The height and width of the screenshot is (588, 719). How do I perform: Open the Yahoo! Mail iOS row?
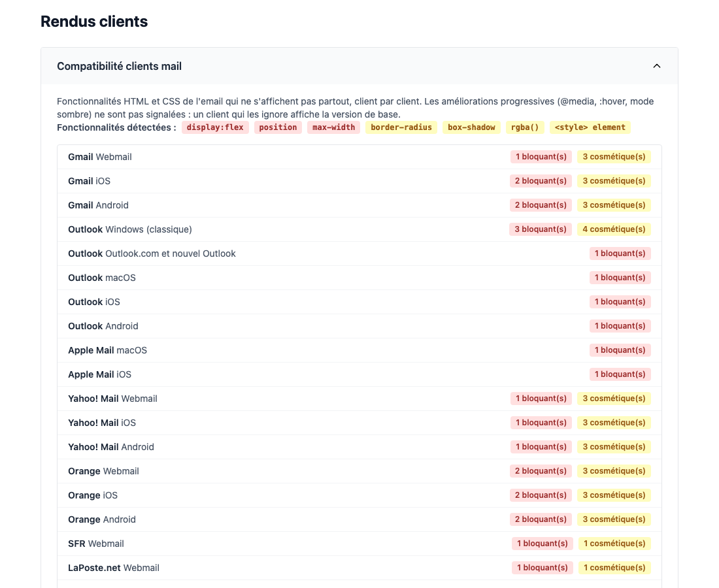pyautogui.click(x=359, y=423)
